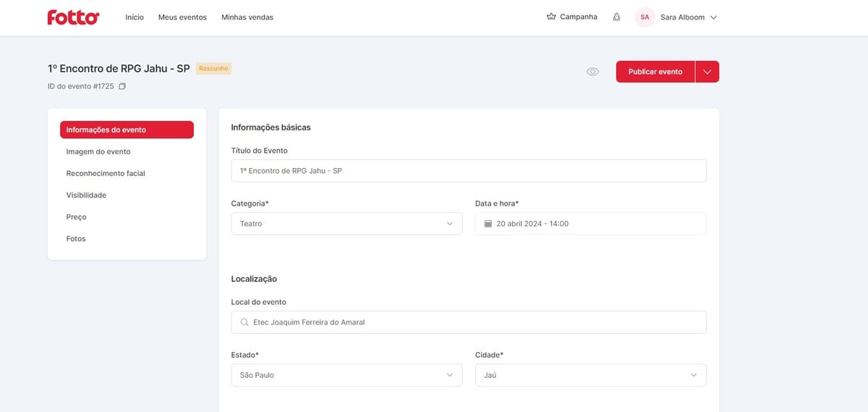Screen dimensions: 868x412
Task: Click the calendar icon in date field
Action: (x=488, y=224)
